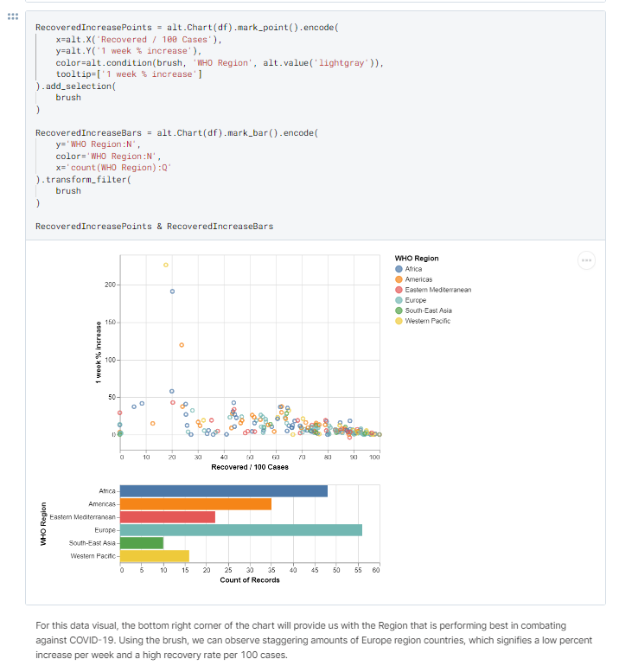Click the yellow outlier point above 200
Screen dimensions: 619x672
tap(166, 265)
